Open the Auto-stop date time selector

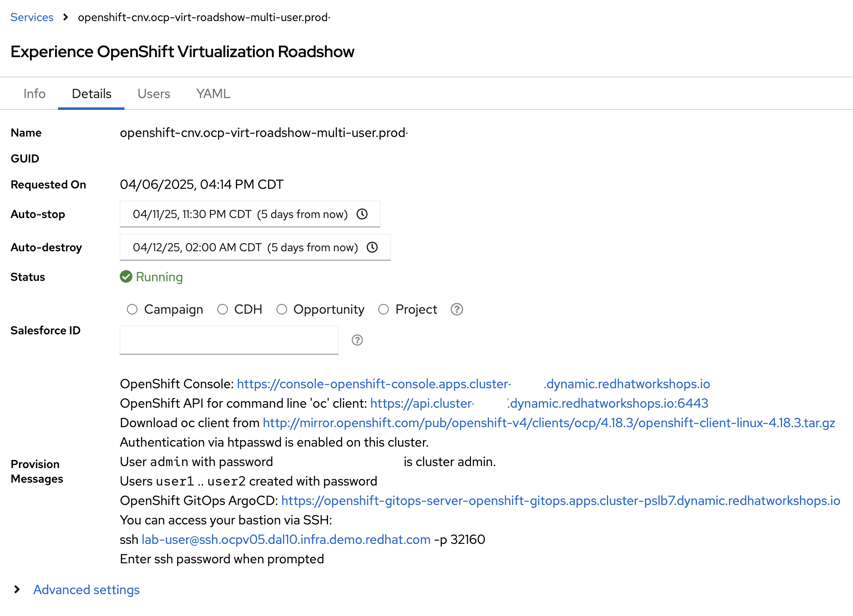click(250, 214)
